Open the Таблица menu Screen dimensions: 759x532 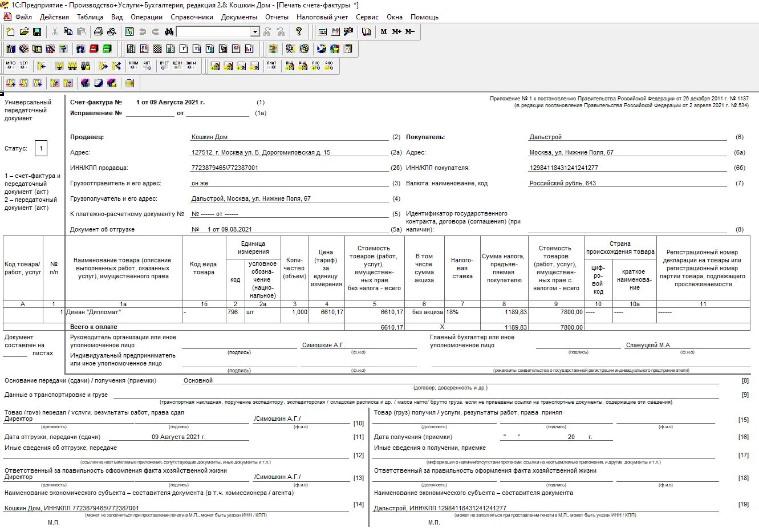click(90, 17)
